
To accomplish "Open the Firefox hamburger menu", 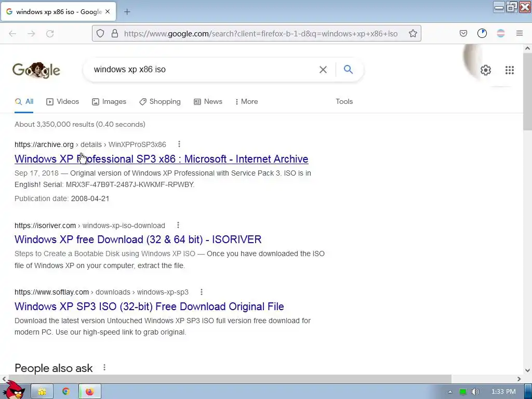I will tap(520, 33).
